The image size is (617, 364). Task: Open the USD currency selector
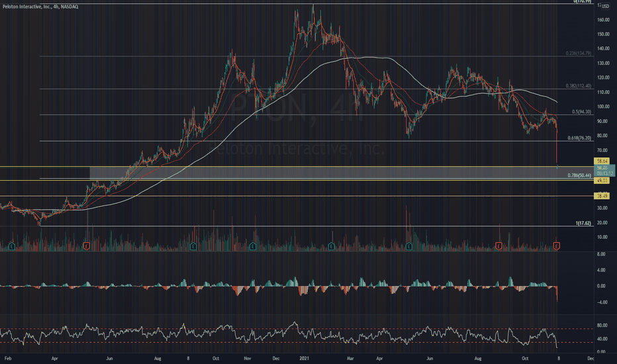[x=605, y=7]
